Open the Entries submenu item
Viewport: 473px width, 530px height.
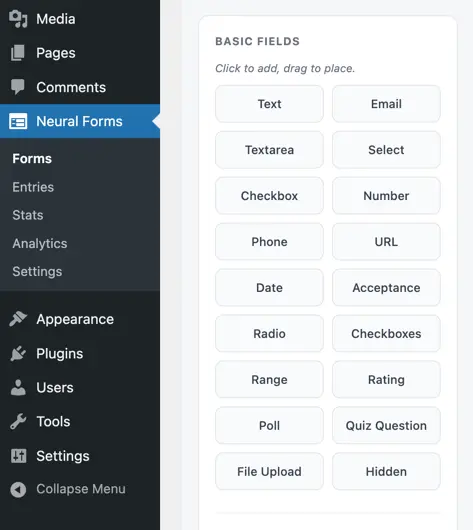point(33,187)
